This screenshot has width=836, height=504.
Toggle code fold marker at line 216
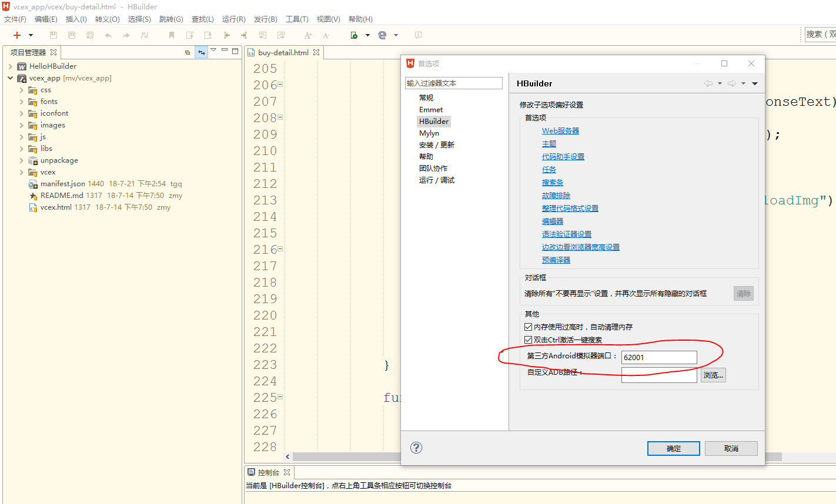point(280,249)
